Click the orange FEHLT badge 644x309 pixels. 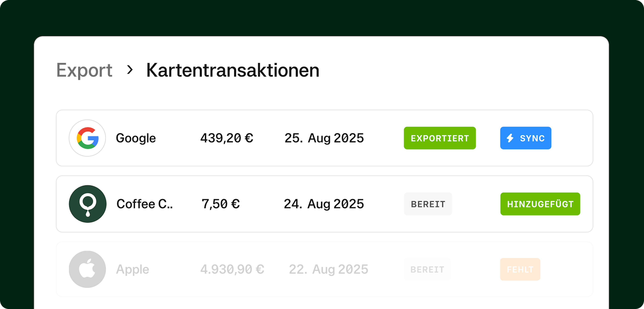point(520,269)
